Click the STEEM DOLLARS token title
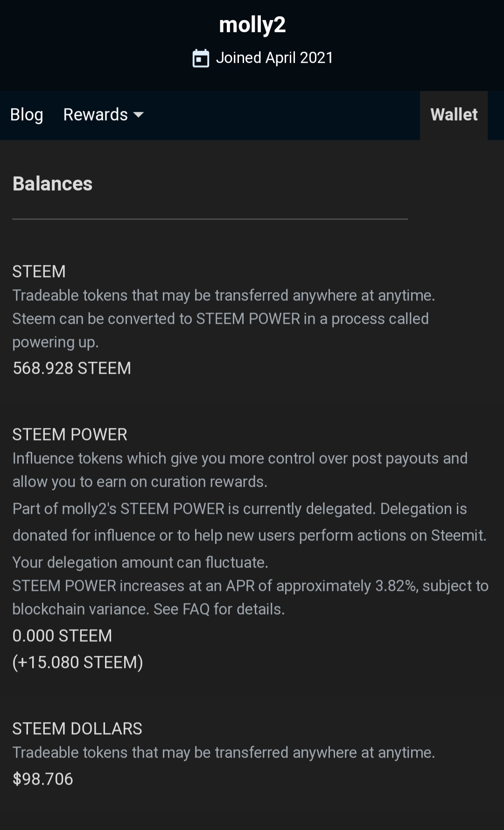 click(x=77, y=729)
